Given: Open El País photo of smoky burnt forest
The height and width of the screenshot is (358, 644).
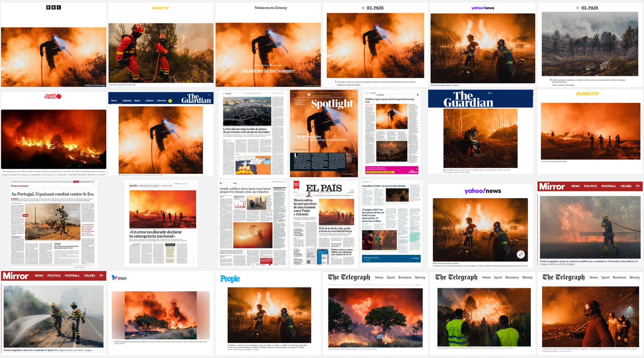Looking at the screenshot, I should (x=589, y=45).
